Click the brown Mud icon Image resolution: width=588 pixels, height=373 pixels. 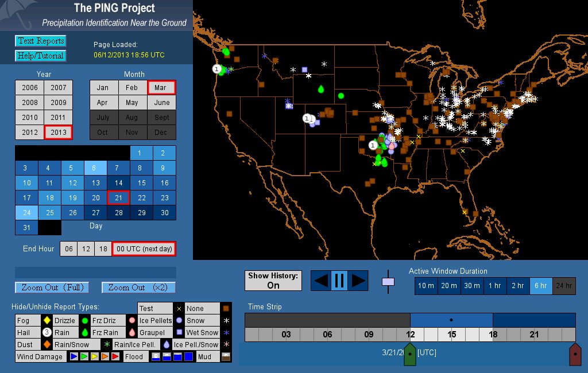pyautogui.click(x=226, y=357)
